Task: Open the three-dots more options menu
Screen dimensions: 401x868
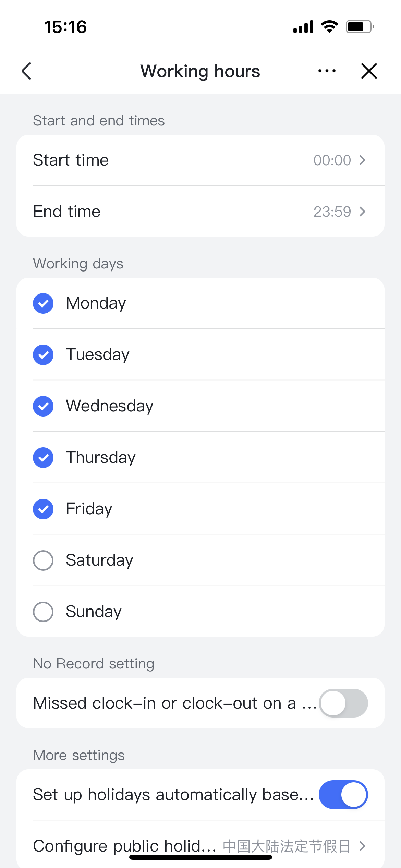Action: point(327,71)
